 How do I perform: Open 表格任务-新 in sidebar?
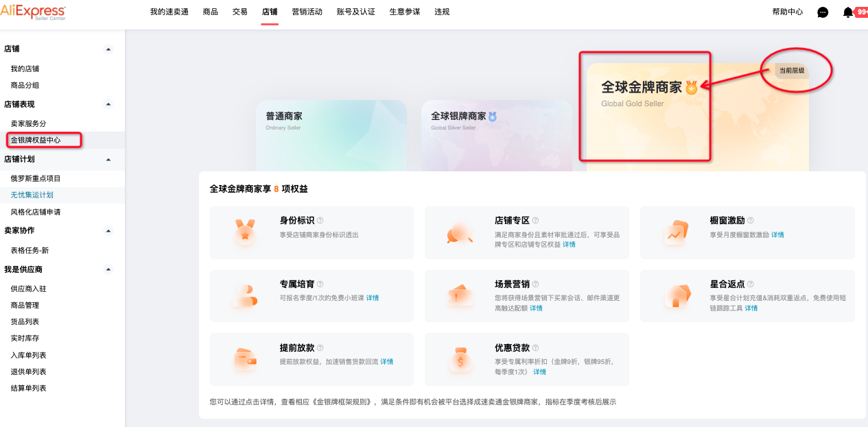pos(30,250)
